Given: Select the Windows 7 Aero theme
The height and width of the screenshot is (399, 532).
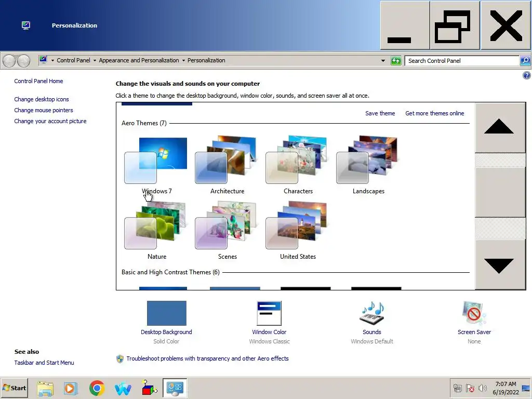Looking at the screenshot, I should click(x=156, y=166).
